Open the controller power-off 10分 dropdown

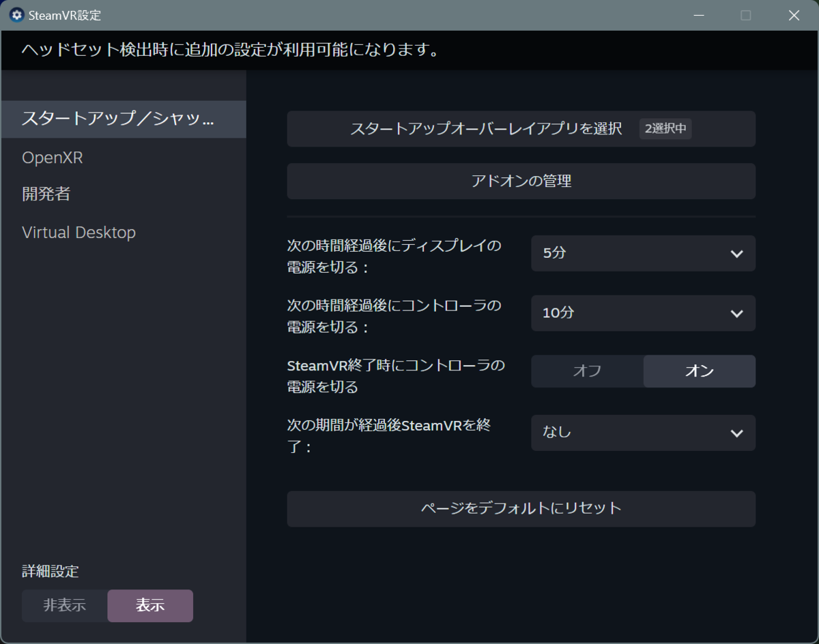[x=643, y=313]
